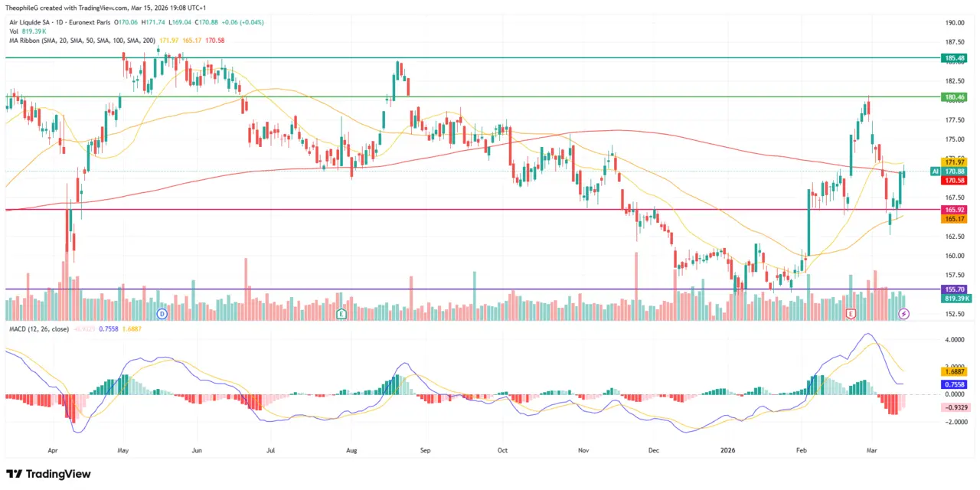Click the teal "AI" ticker badge on the price scale
The image size is (980, 490).
[x=934, y=171]
